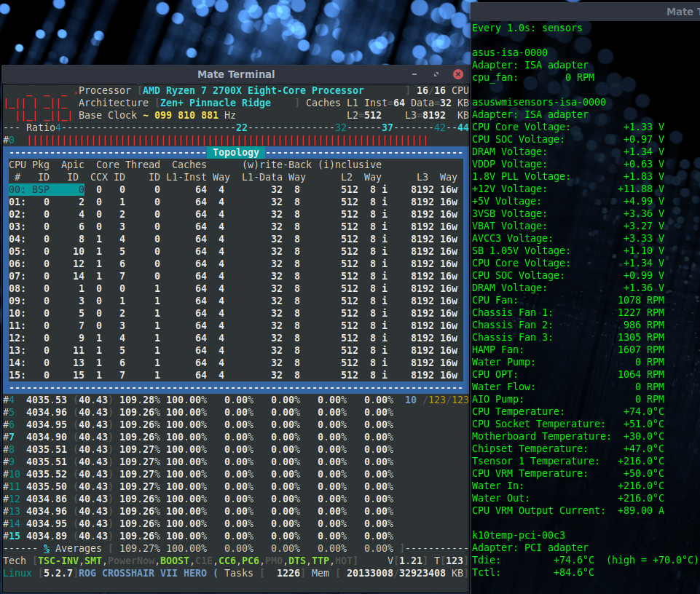
Task: Click the % Averages label
Action: (x=72, y=548)
